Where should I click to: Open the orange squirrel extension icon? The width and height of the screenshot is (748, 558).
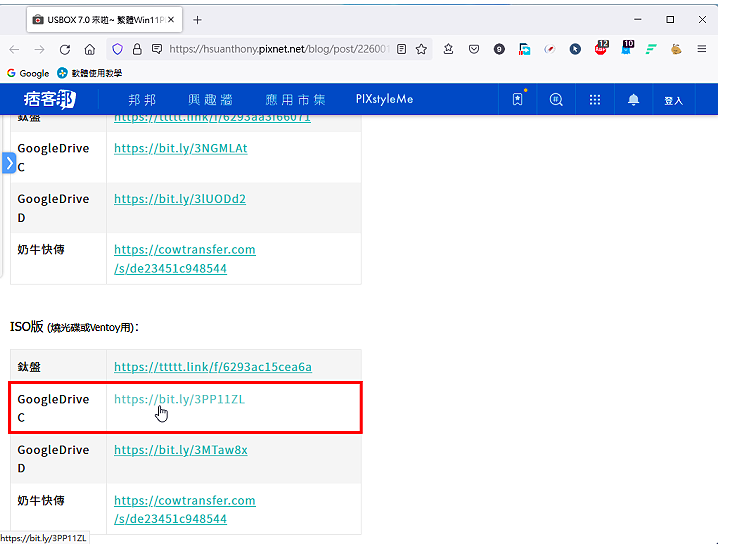[676, 49]
